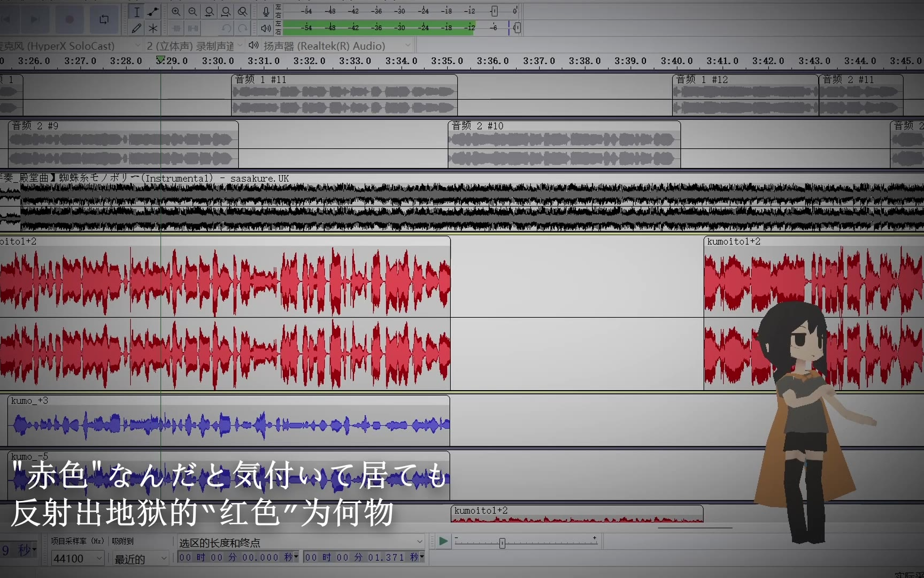Screen dimensions: 924x578
Task: Click the green Play-at-speed button
Action: pos(443,541)
